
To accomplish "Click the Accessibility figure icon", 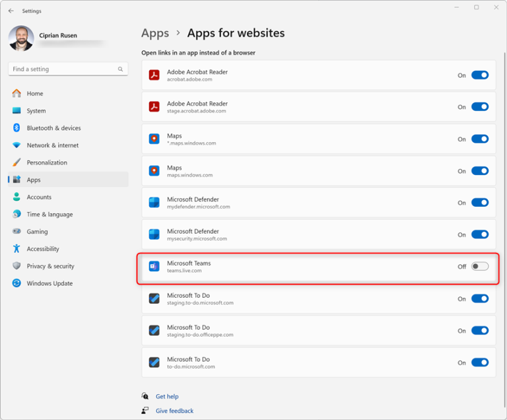I will 17,248.
